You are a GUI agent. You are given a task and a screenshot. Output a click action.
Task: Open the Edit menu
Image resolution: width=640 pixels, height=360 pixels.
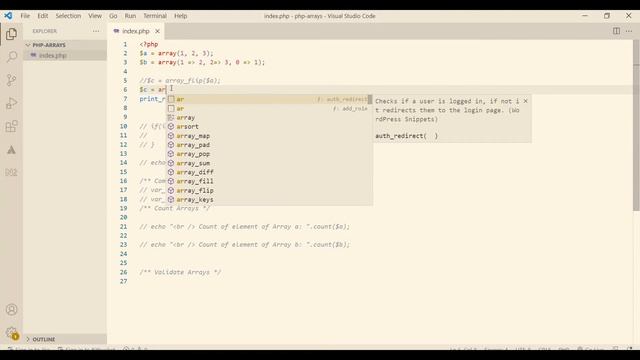pos(43,16)
